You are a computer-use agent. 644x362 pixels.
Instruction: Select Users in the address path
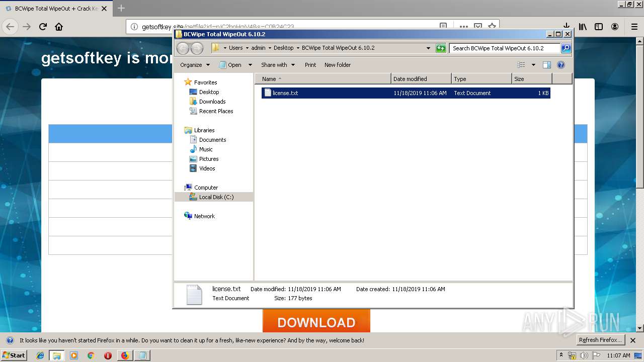tap(235, 48)
